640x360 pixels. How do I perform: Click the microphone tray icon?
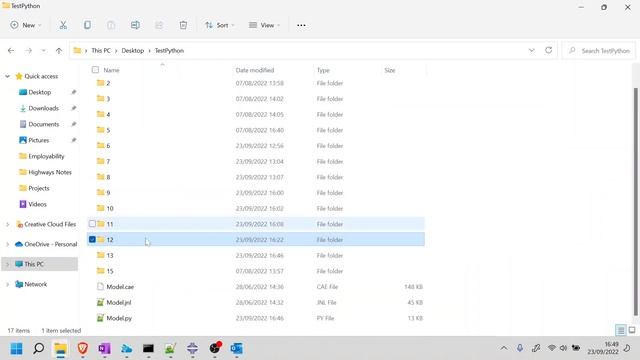click(x=520, y=348)
